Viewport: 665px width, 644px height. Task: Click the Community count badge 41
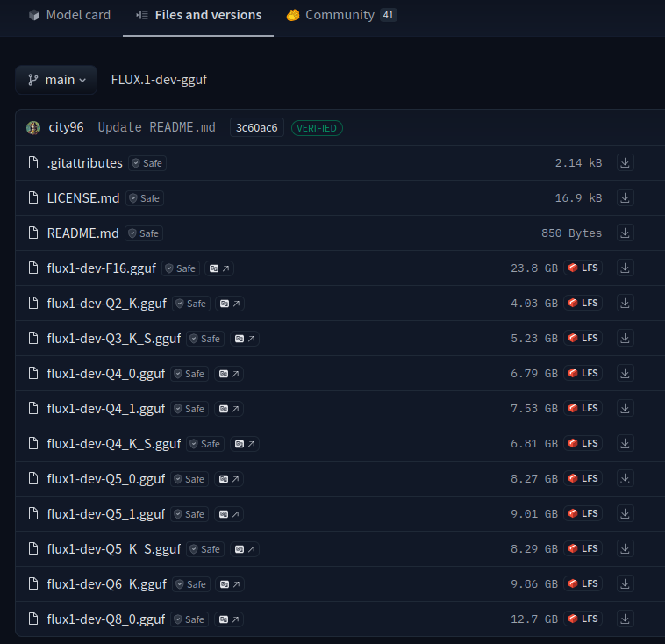click(x=388, y=15)
